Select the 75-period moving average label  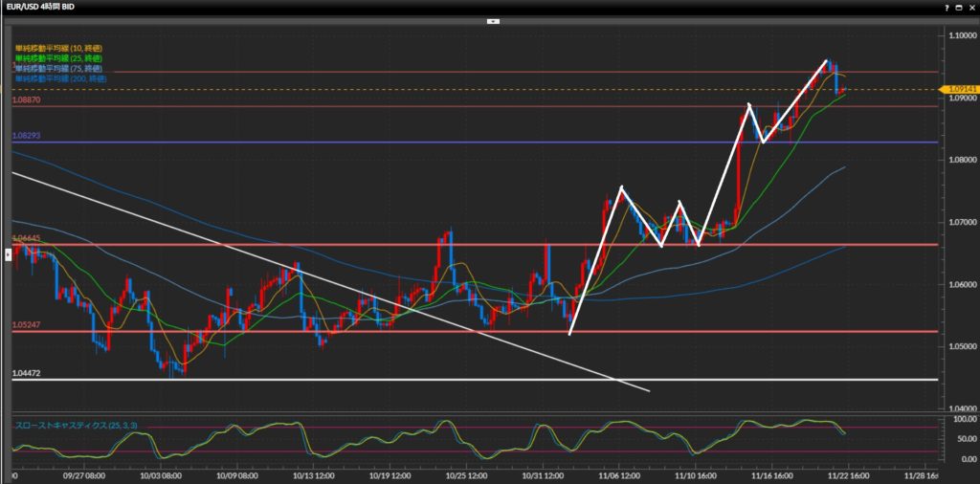click(x=58, y=69)
